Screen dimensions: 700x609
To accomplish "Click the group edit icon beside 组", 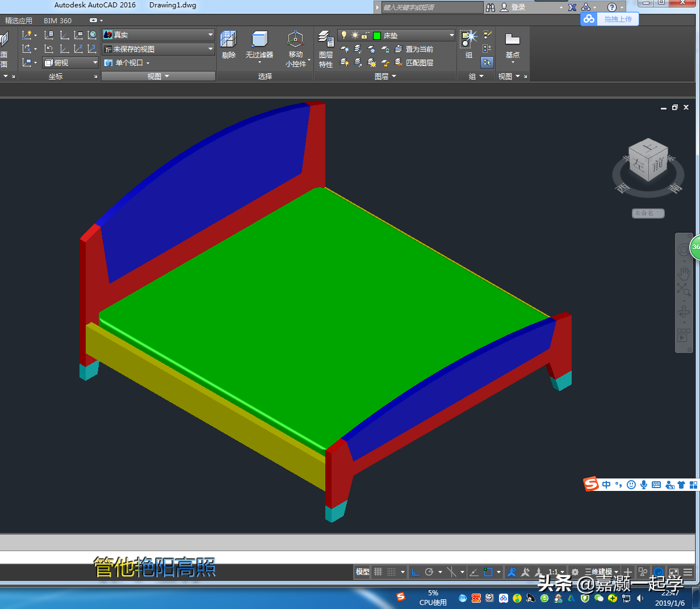I will click(487, 49).
